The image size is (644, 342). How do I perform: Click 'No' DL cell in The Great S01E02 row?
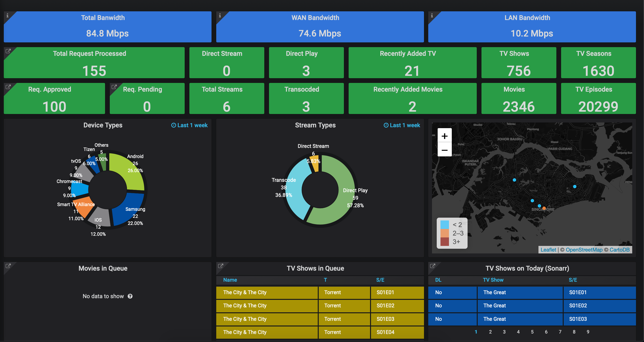pos(452,306)
